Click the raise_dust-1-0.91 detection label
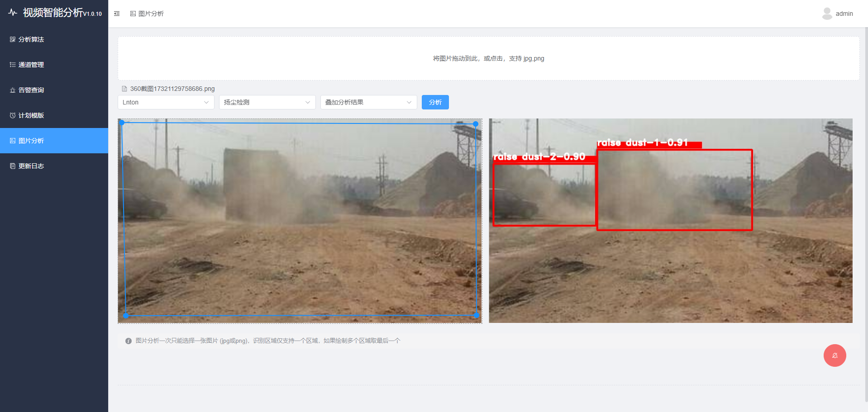Viewport: 868px width, 412px height. click(x=649, y=143)
